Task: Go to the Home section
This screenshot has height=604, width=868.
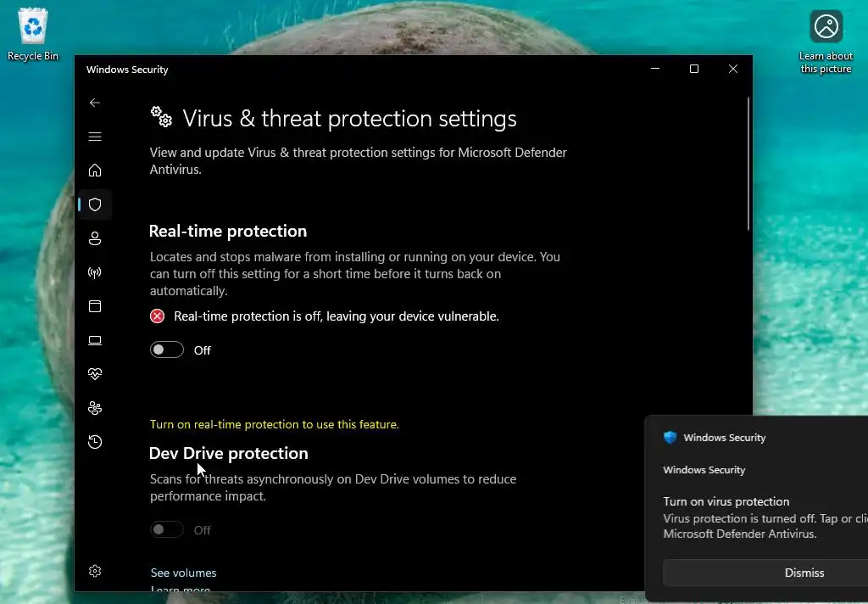Action: coord(95,171)
